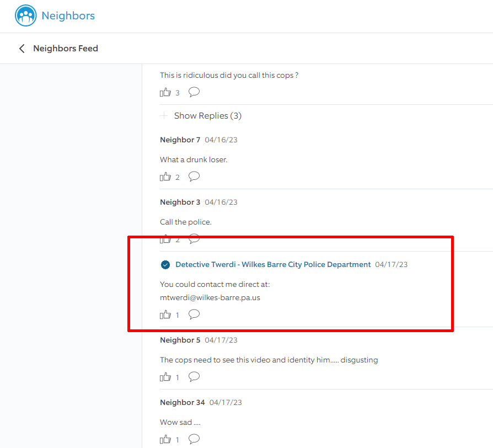This screenshot has height=448, width=493.
Task: Click the Neighbors title text in header
Action: (68, 16)
